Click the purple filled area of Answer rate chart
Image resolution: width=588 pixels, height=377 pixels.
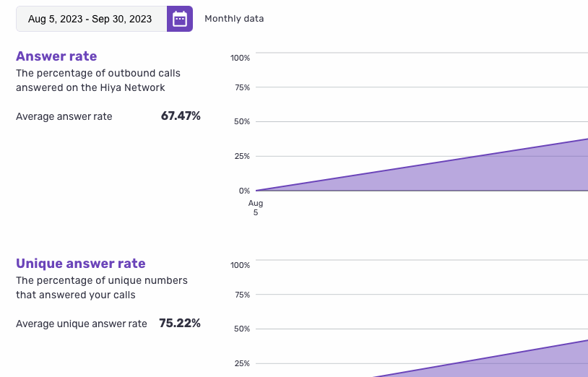(506, 173)
